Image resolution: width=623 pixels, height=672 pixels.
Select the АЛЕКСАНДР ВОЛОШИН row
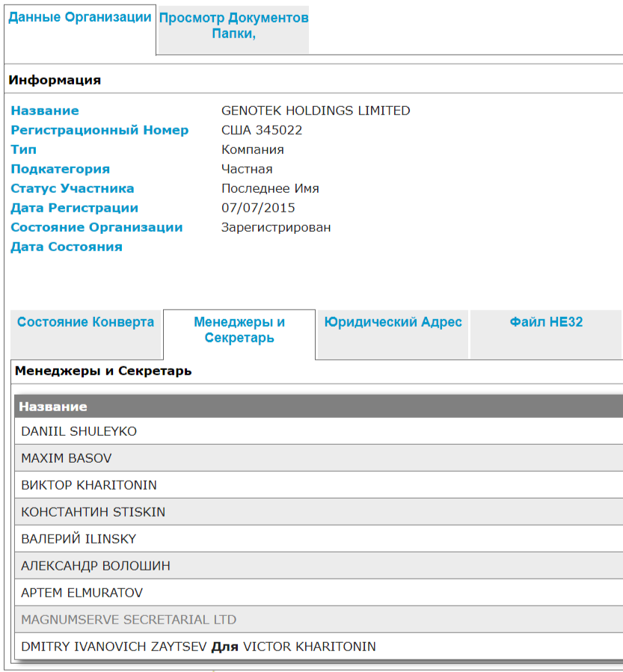[x=319, y=566]
